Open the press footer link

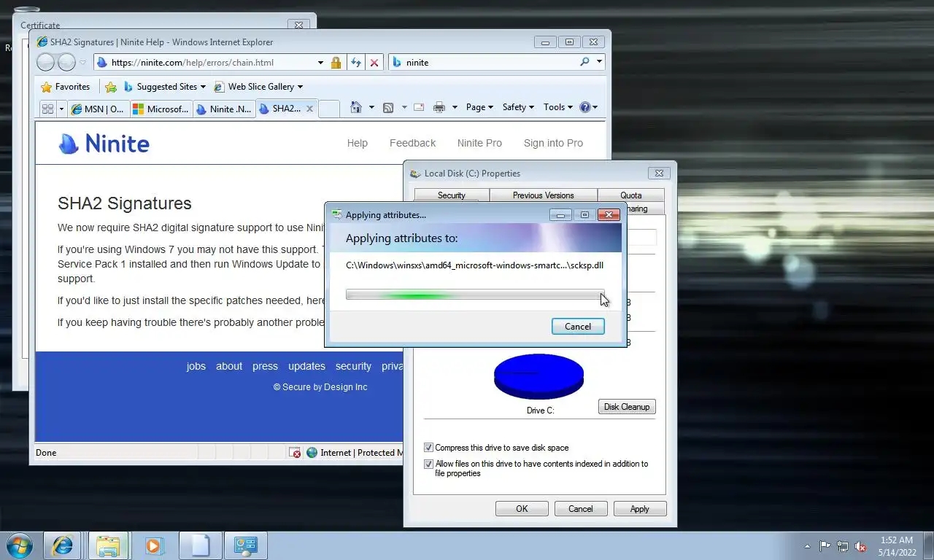265,367
